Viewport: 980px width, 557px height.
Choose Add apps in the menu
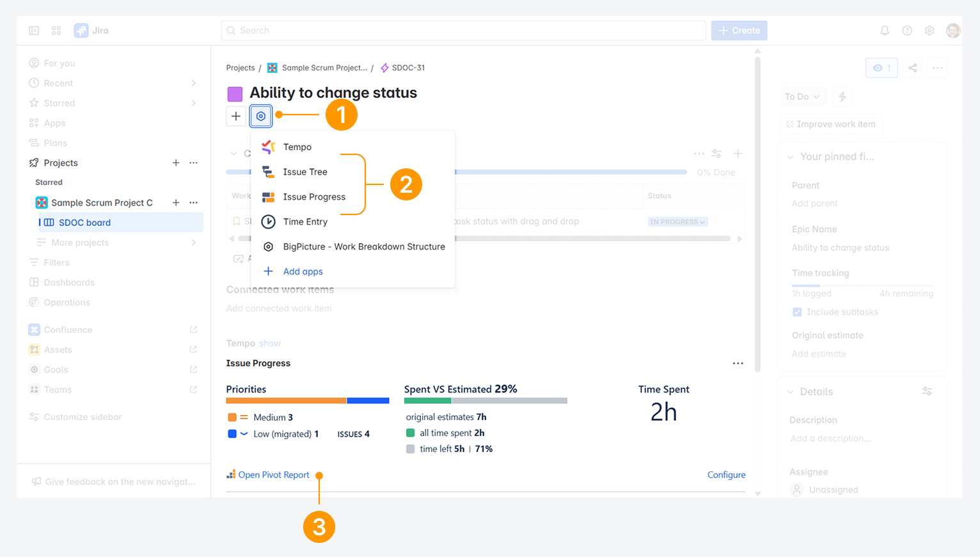point(353,271)
